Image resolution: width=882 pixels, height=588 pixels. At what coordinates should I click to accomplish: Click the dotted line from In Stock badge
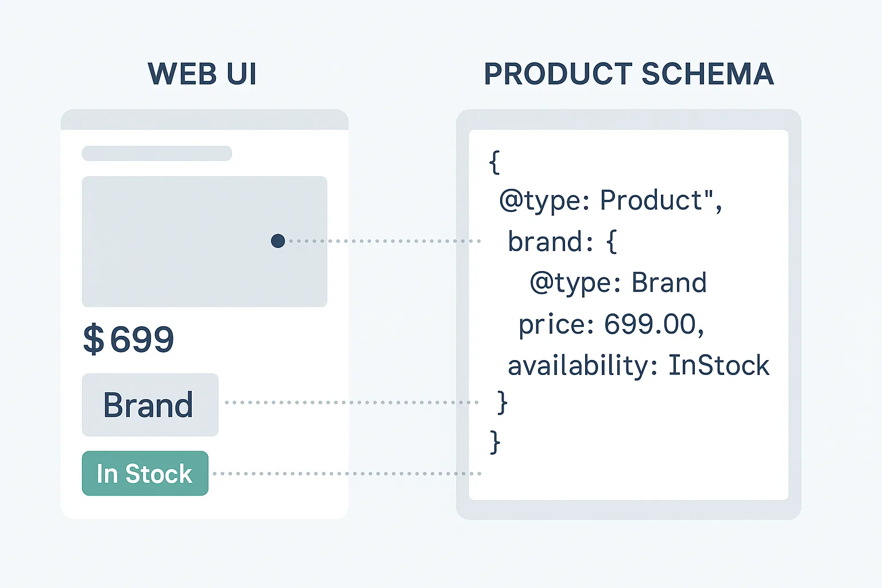pos(347,474)
